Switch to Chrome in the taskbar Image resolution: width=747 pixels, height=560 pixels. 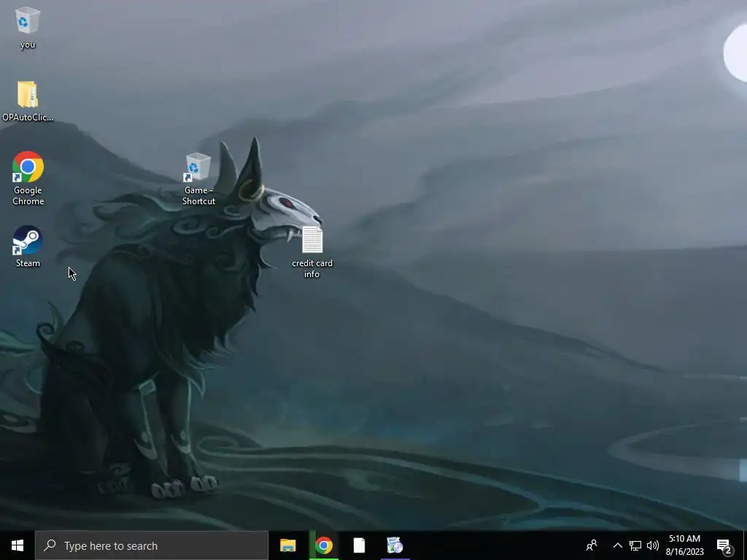[x=323, y=545]
